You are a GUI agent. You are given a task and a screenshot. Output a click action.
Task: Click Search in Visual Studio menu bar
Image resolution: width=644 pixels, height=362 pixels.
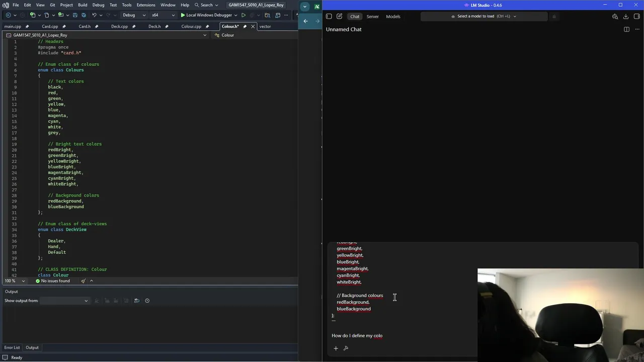point(206,5)
